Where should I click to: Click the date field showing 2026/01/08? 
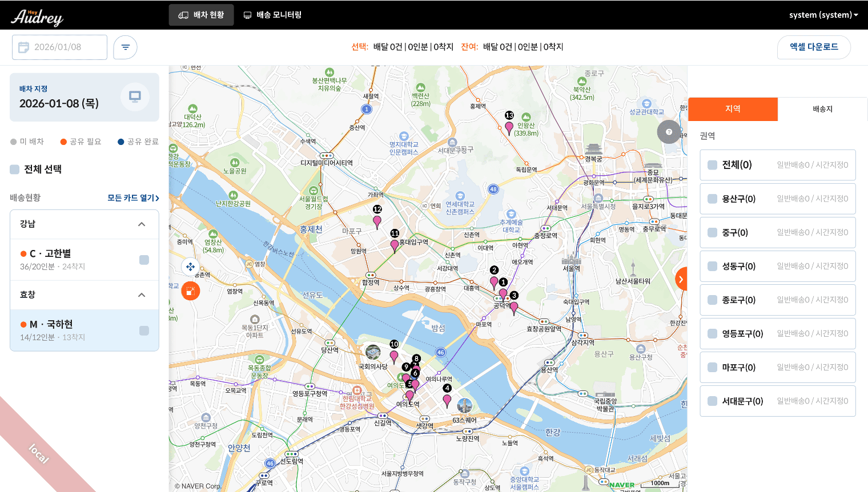(59, 47)
